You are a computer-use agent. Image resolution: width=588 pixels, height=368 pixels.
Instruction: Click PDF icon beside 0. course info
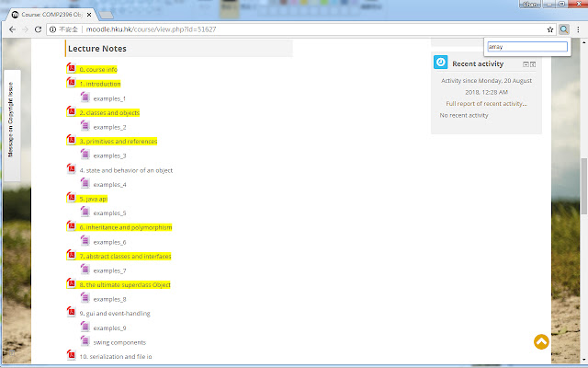72,68
